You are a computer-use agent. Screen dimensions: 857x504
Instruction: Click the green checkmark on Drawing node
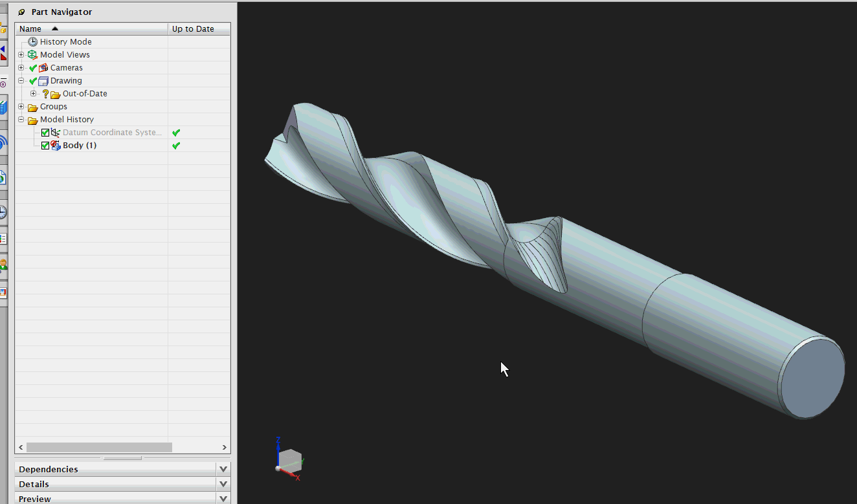(x=33, y=81)
